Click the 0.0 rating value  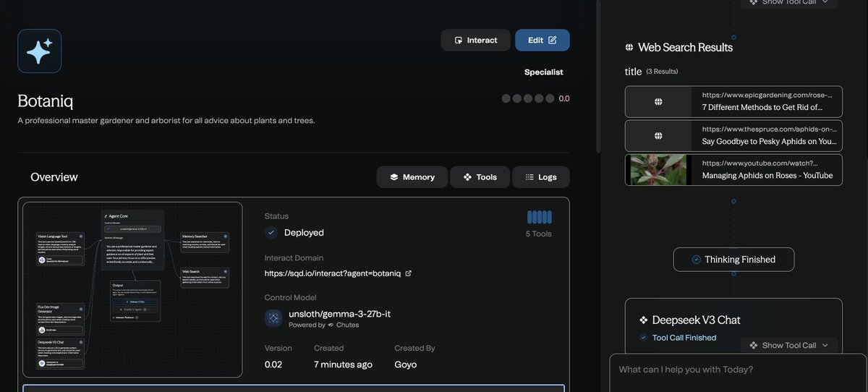click(x=564, y=98)
